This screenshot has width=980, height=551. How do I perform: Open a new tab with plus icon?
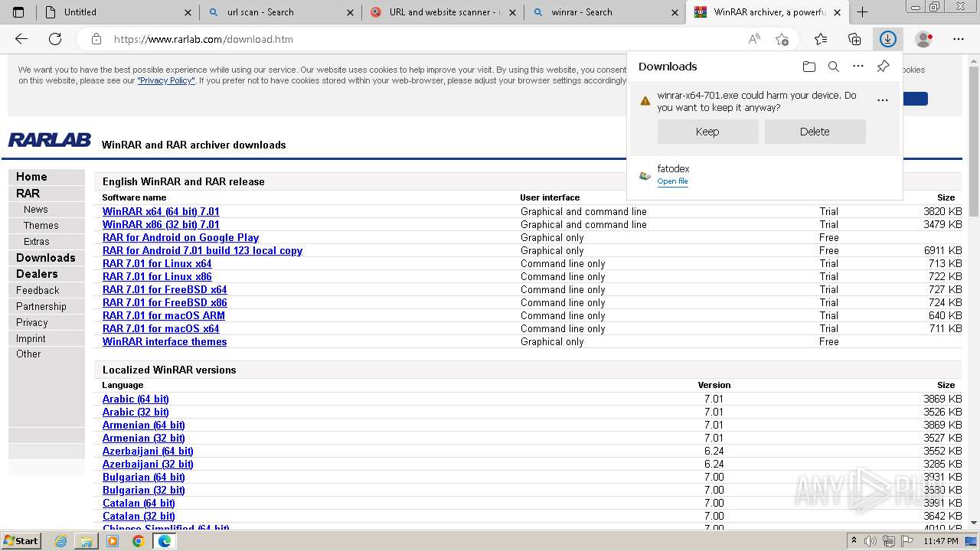862,12
